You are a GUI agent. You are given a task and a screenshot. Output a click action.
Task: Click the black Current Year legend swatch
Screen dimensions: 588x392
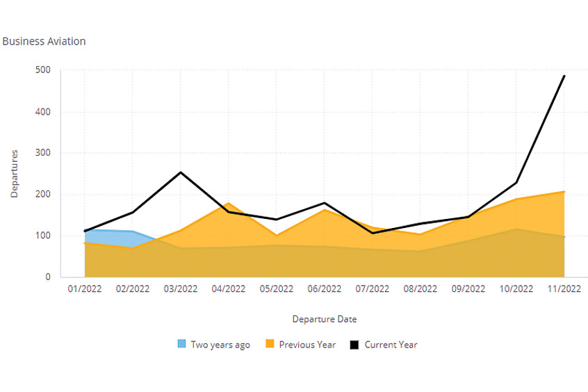click(355, 344)
